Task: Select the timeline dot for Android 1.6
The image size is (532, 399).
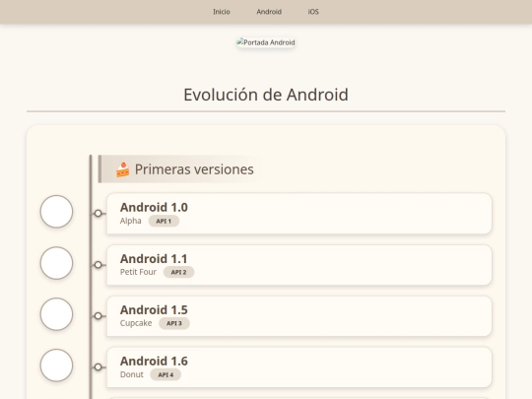Action: click(x=99, y=367)
